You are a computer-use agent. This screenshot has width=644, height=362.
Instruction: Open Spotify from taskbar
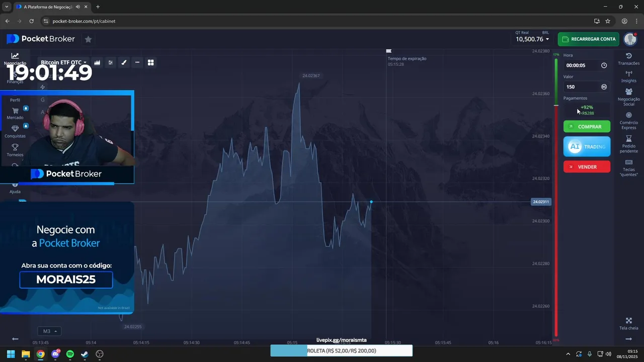coord(70,354)
